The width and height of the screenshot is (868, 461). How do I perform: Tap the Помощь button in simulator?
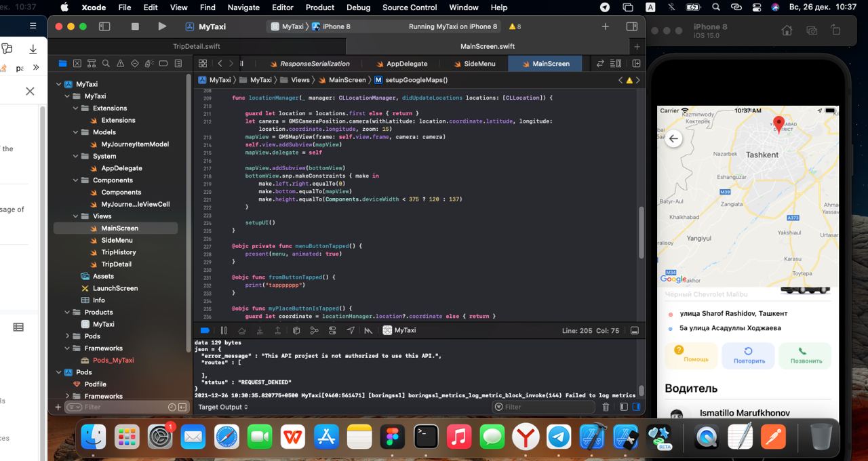coord(692,355)
